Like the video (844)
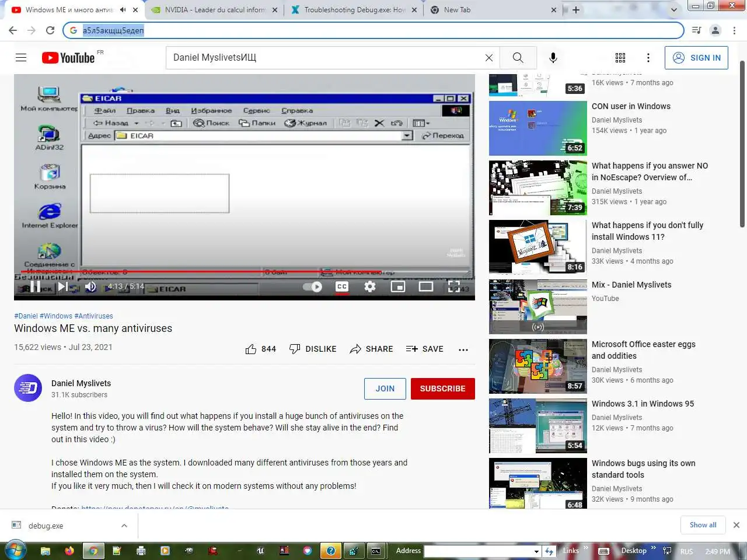 pos(261,349)
